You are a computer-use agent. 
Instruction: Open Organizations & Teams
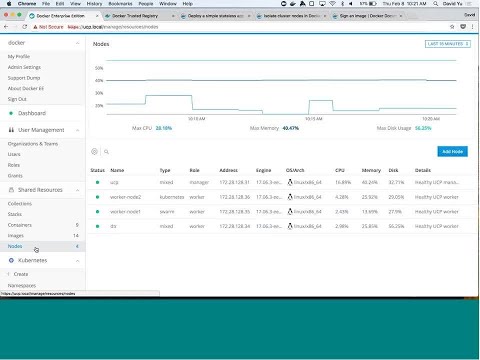coord(33,144)
